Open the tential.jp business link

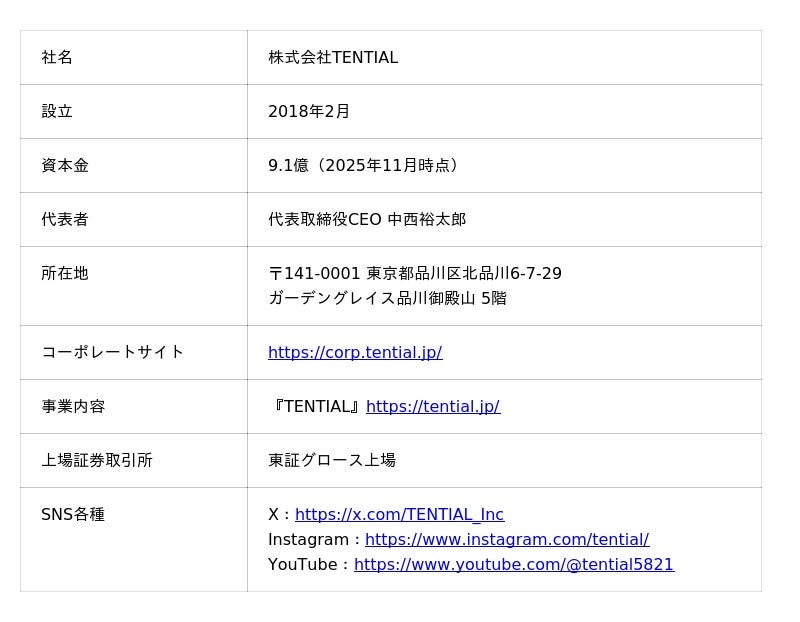pos(433,407)
